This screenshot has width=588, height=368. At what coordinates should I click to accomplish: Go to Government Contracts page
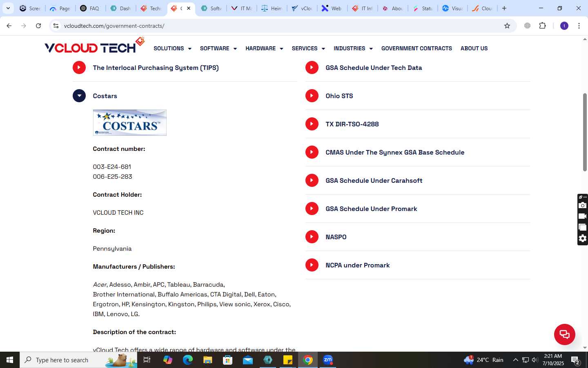[x=416, y=48]
